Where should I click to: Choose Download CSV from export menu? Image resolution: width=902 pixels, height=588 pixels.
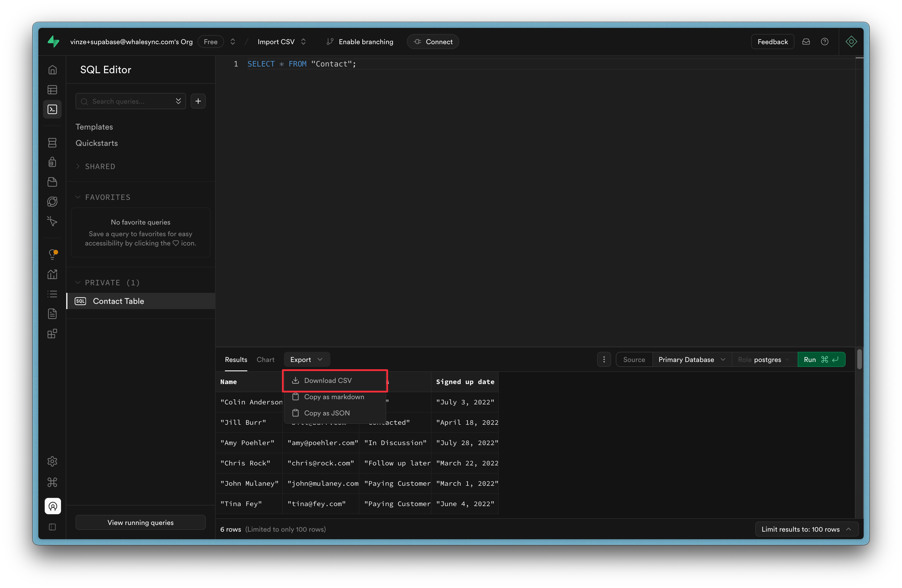click(x=335, y=380)
